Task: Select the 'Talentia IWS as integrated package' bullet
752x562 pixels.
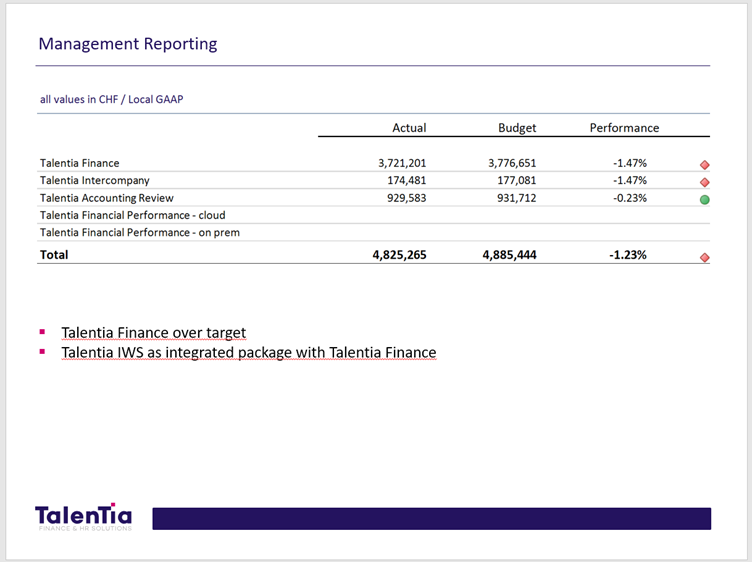Action: click(248, 352)
